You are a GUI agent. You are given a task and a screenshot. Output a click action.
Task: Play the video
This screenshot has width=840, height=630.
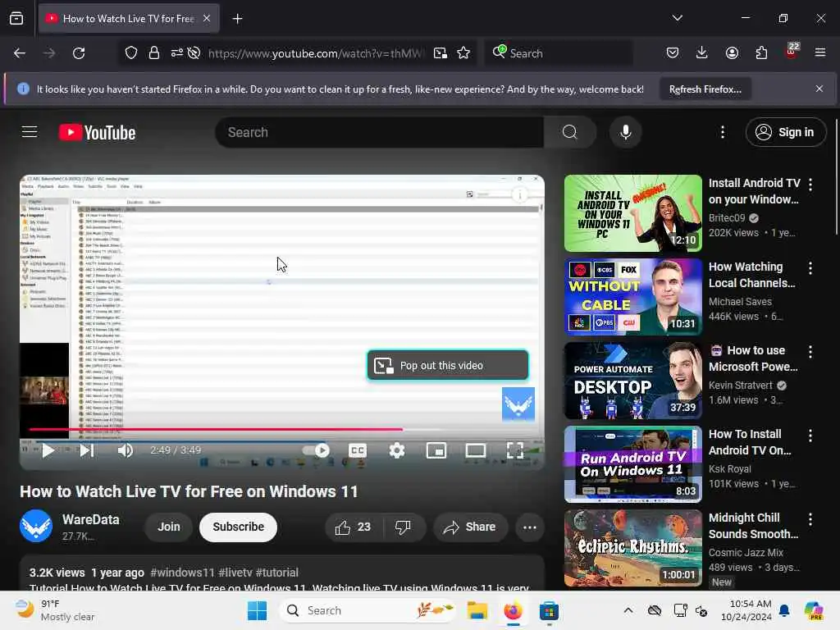click(48, 450)
